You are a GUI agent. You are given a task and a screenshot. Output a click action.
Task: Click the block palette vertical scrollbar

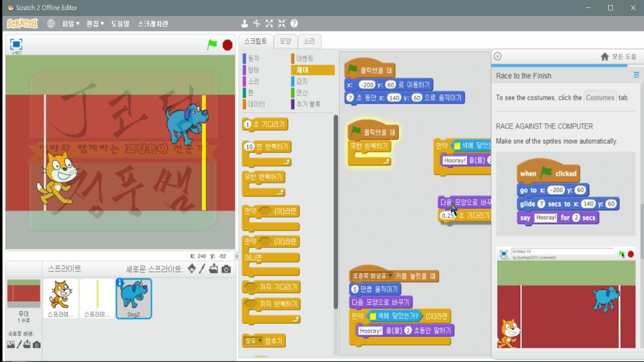click(336, 211)
